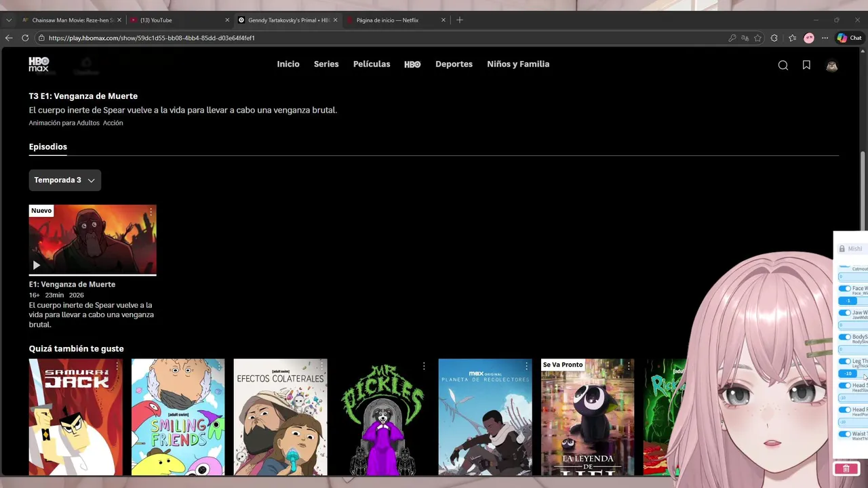Screen dimensions: 868x488
Task: Close the Netflix Página de inicio tab
Action: tap(443, 20)
